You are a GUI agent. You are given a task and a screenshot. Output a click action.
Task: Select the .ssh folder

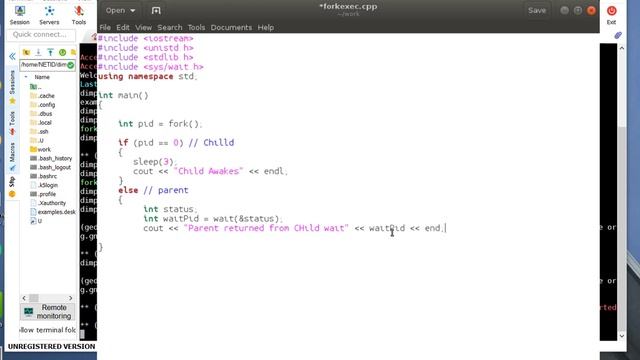[40, 131]
